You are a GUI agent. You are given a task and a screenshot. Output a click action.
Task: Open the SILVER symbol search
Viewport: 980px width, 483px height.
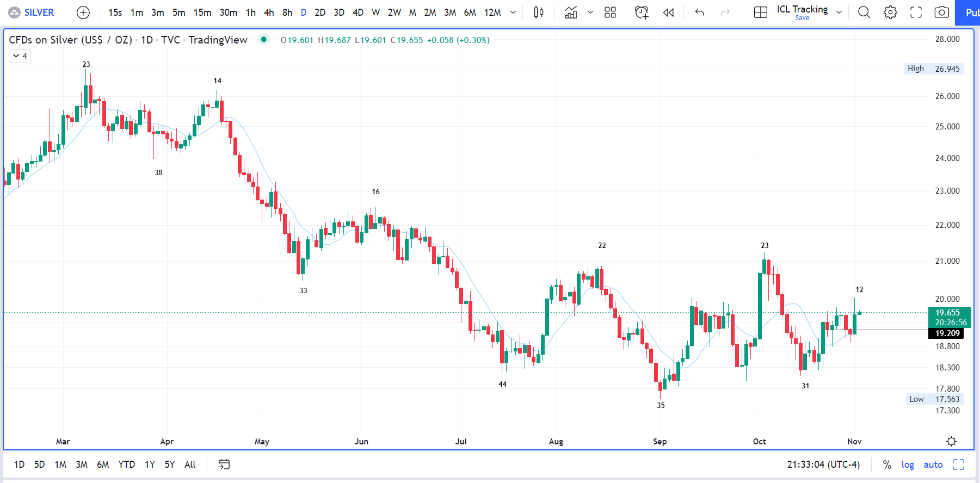point(32,13)
